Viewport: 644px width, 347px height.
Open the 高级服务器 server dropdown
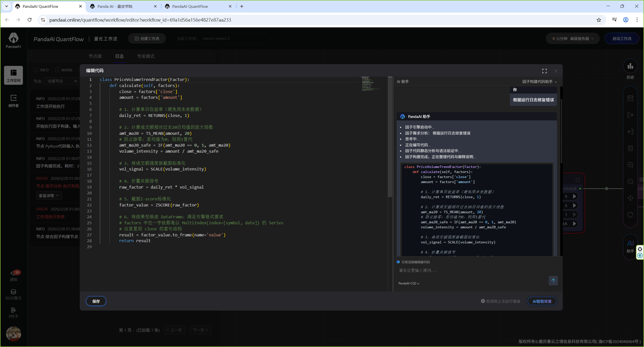click(582, 39)
